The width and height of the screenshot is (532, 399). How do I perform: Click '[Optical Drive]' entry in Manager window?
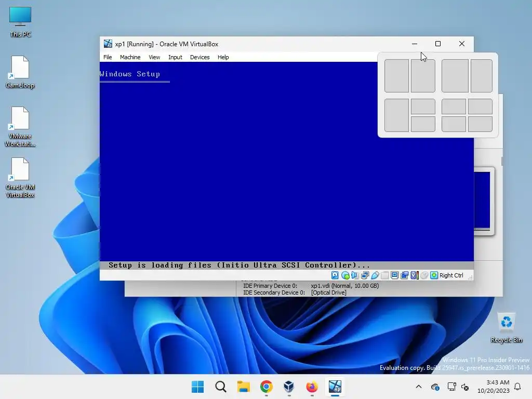click(x=328, y=292)
